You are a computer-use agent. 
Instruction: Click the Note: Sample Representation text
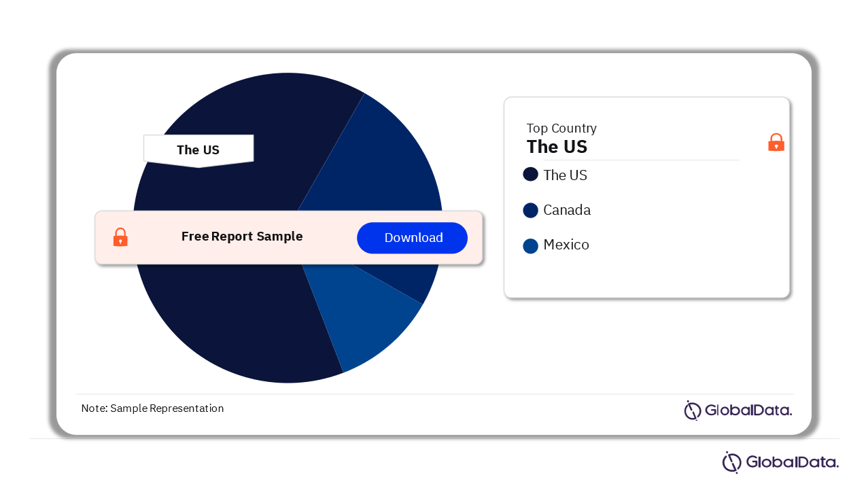pyautogui.click(x=152, y=408)
